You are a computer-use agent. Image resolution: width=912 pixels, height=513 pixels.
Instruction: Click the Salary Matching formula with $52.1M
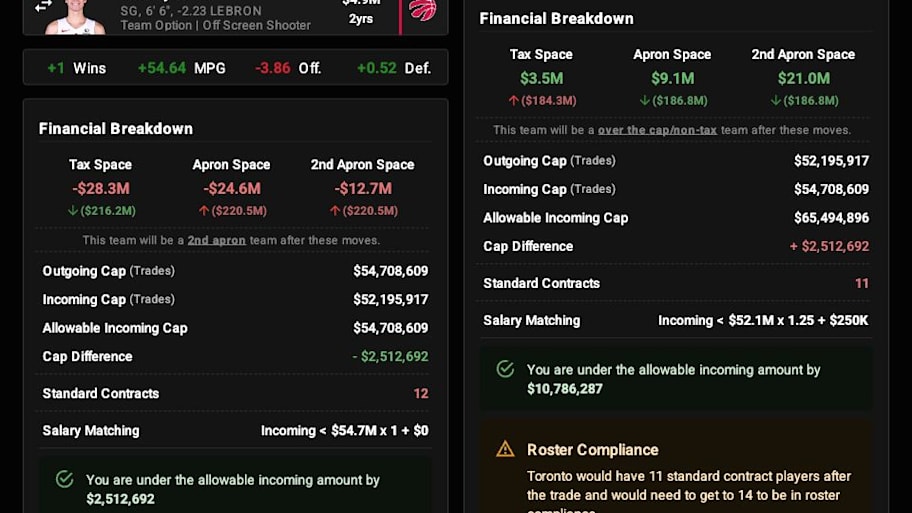click(x=763, y=320)
